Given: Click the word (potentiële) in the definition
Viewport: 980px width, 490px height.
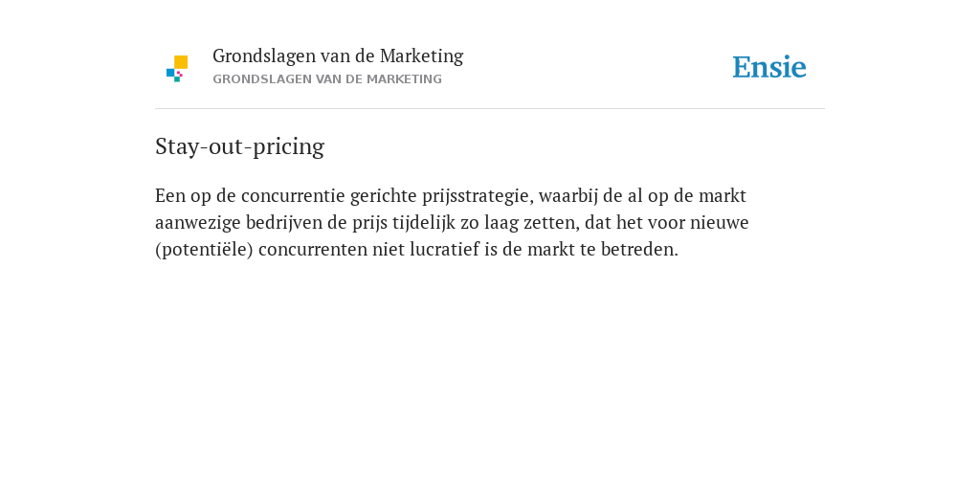Looking at the screenshot, I should (x=204, y=250).
